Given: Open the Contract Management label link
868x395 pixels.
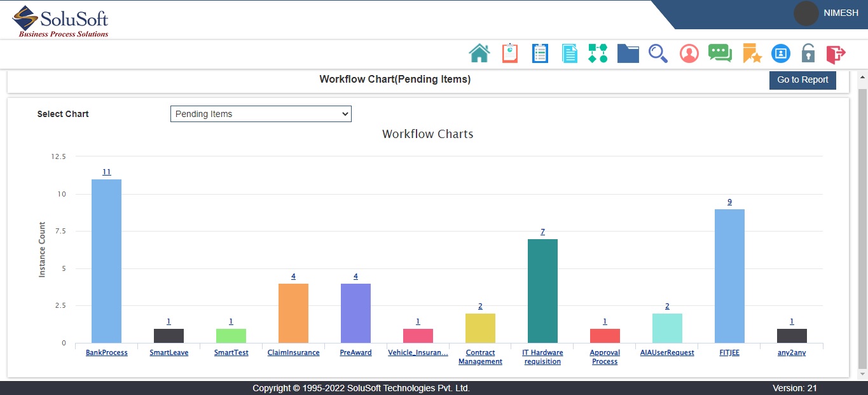Looking at the screenshot, I should point(480,357).
